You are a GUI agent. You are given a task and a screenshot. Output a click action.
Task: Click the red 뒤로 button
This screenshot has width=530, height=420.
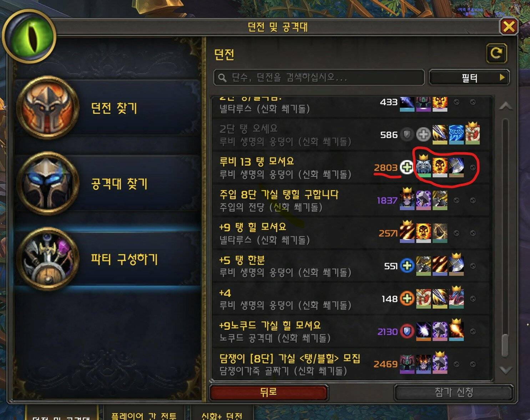[x=268, y=393]
